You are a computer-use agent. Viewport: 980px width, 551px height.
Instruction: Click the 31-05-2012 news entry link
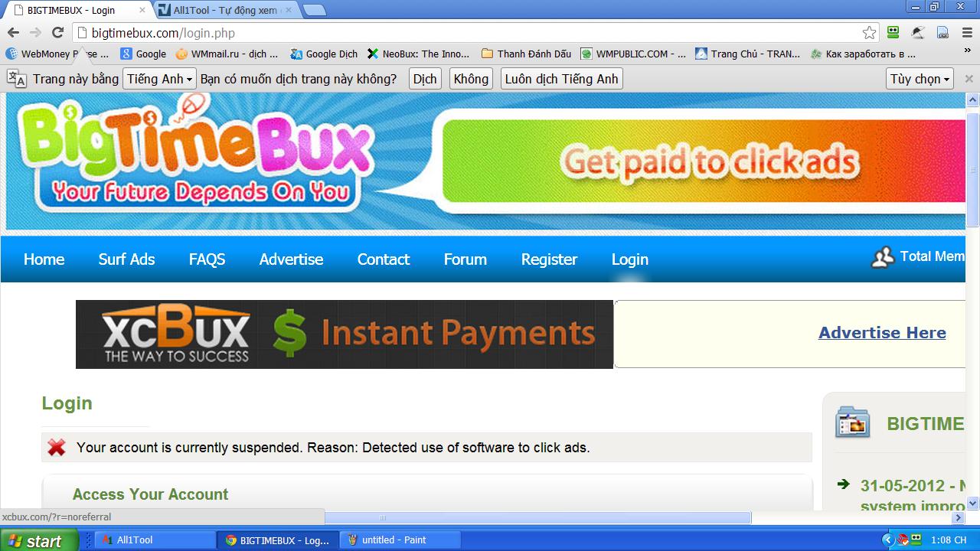pyautogui.click(x=913, y=496)
